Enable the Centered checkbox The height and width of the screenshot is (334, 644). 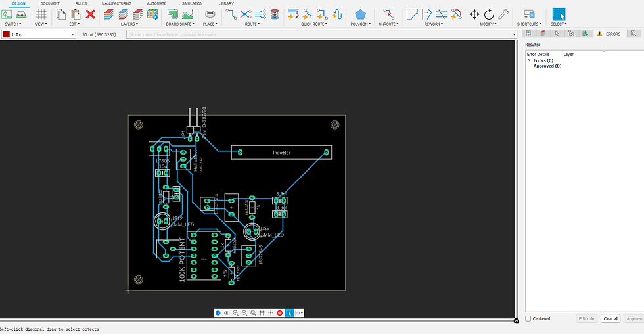(529, 318)
